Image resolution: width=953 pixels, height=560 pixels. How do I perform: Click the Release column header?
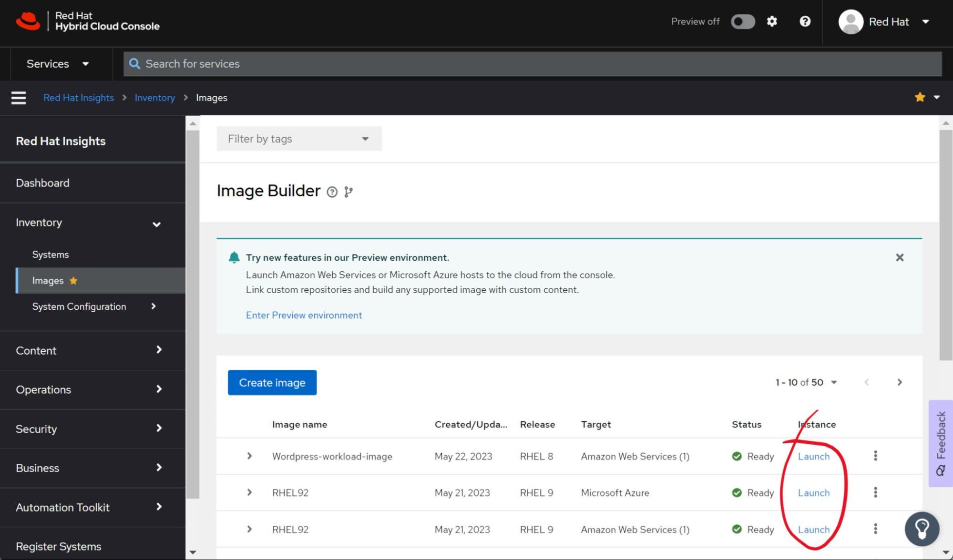(537, 424)
